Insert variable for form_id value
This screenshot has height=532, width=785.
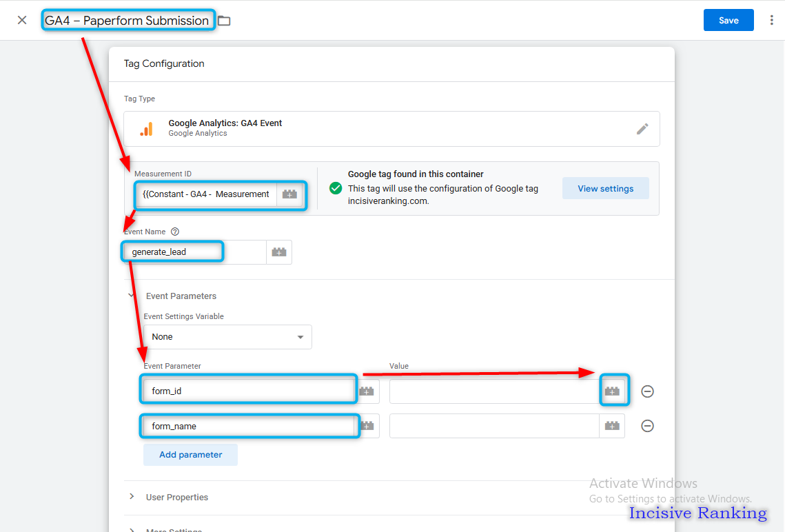coord(612,391)
